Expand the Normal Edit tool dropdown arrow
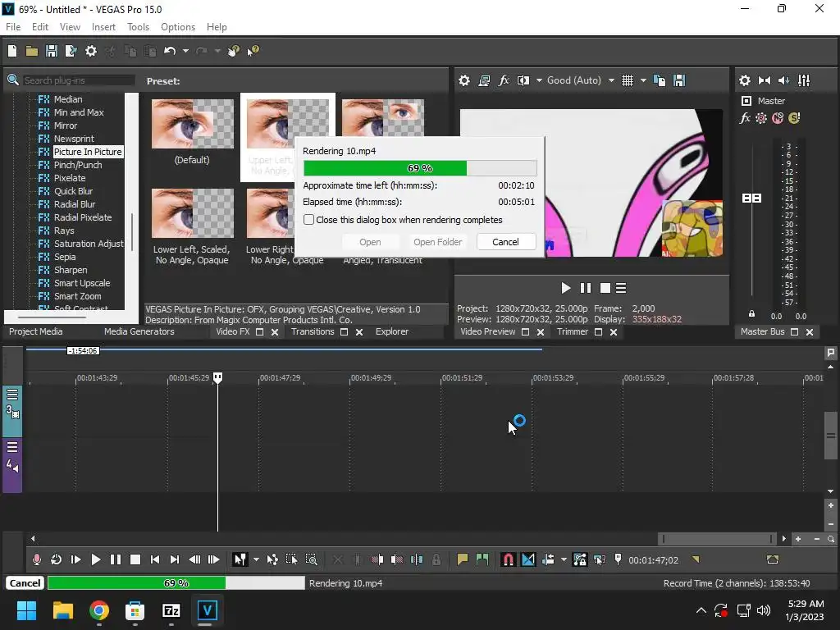 tap(256, 559)
